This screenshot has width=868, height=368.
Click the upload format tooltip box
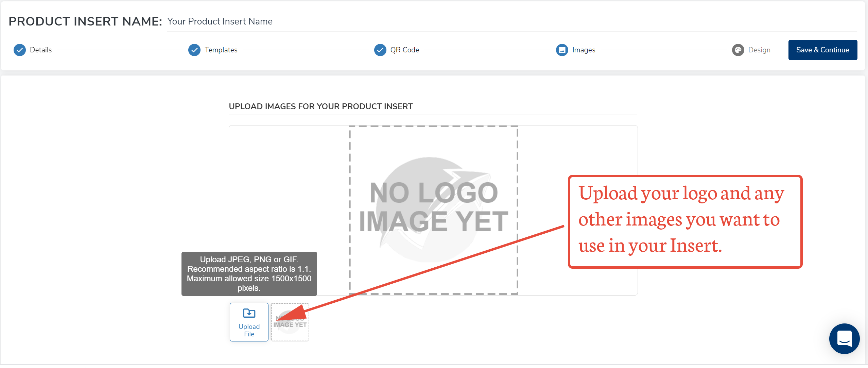249,273
